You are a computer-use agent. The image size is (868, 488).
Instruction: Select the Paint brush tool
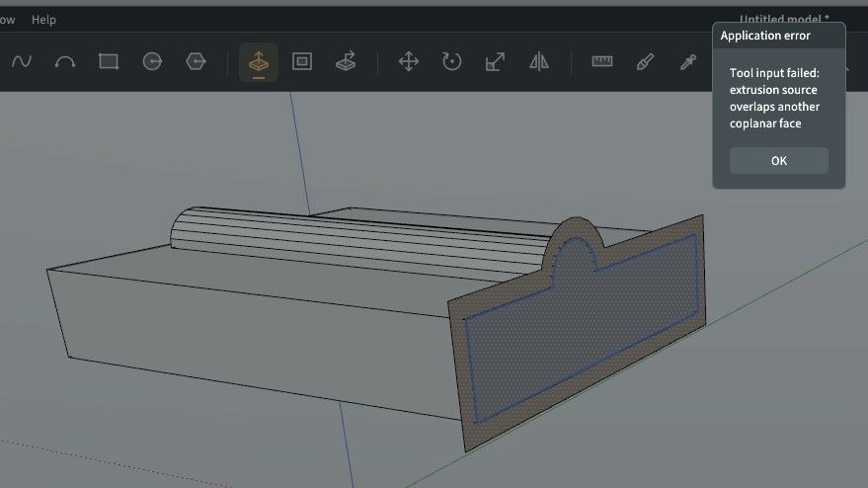coord(645,61)
